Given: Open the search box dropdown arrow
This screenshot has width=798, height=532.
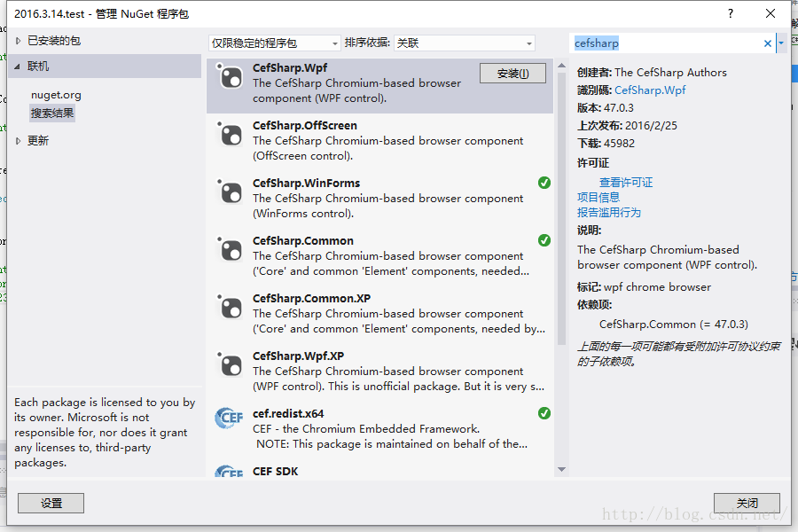Looking at the screenshot, I should pyautogui.click(x=781, y=43).
